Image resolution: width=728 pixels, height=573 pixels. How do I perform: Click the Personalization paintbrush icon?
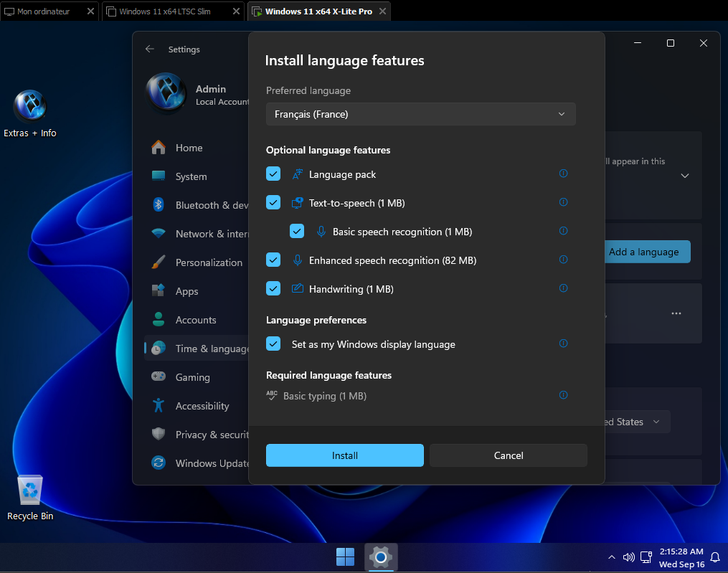[159, 262]
